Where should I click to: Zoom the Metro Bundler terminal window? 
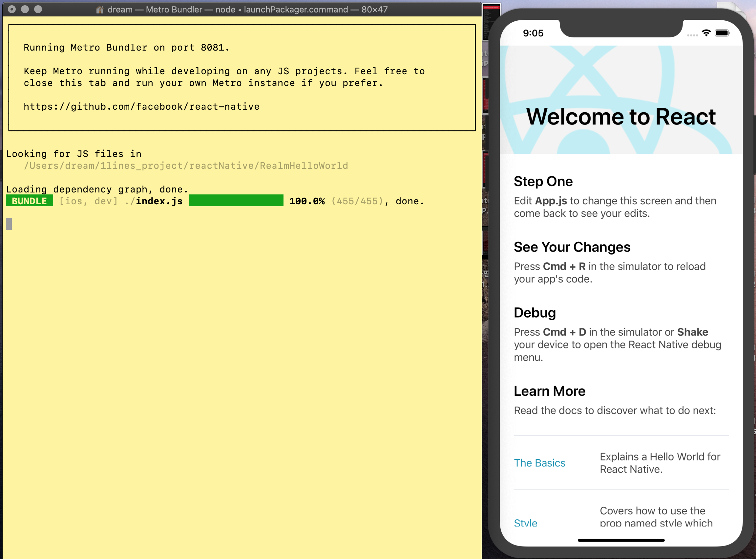[x=38, y=9]
